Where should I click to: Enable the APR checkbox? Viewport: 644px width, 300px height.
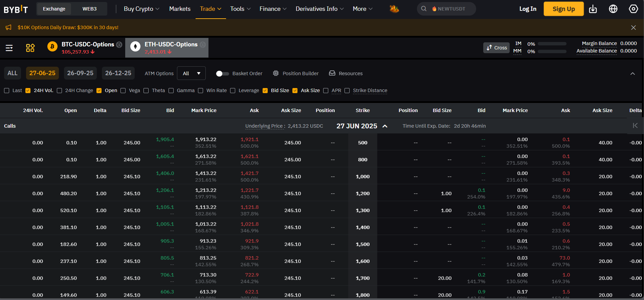point(326,90)
